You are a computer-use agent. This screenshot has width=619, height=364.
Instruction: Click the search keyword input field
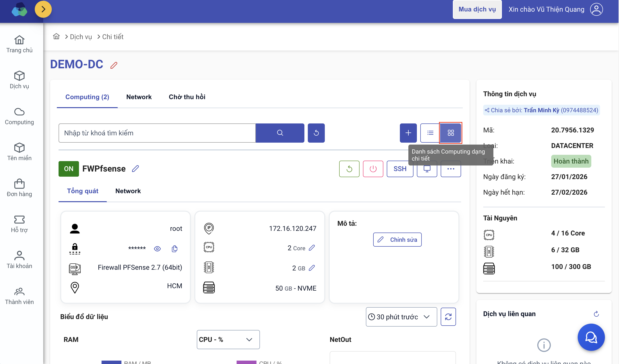(x=157, y=133)
